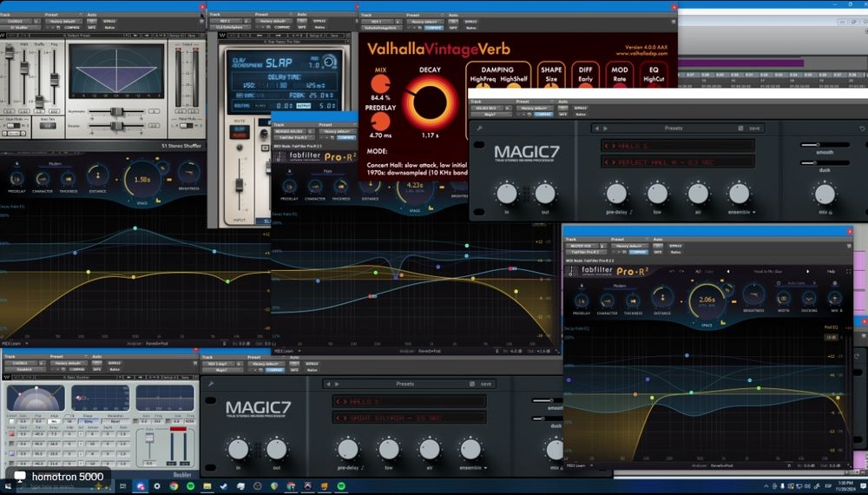
Task: Click Character knob in front Pro-R2 window
Action: (x=607, y=300)
